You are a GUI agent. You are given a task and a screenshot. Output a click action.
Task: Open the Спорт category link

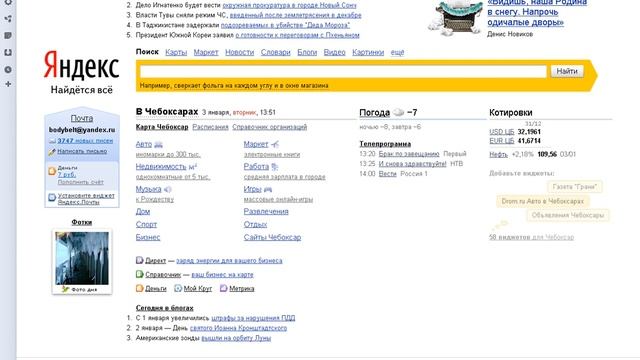146,224
